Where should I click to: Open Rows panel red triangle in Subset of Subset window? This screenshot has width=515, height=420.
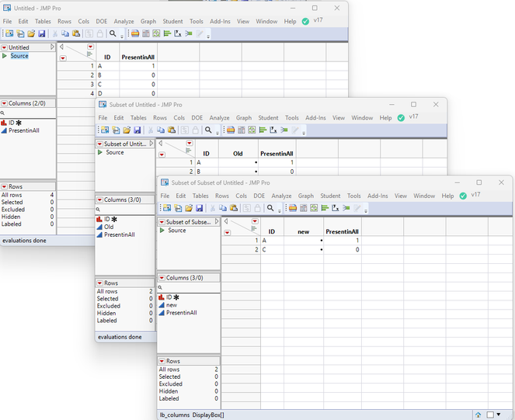tap(162, 361)
